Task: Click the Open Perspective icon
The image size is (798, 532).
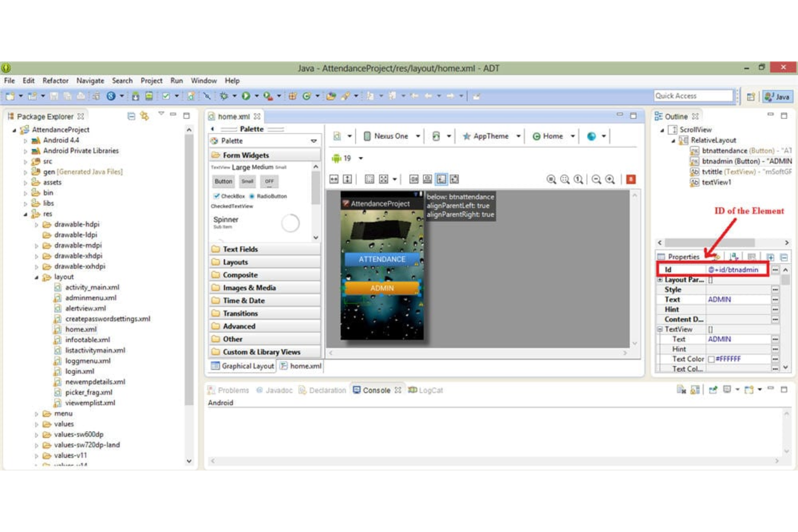Action: (751, 96)
